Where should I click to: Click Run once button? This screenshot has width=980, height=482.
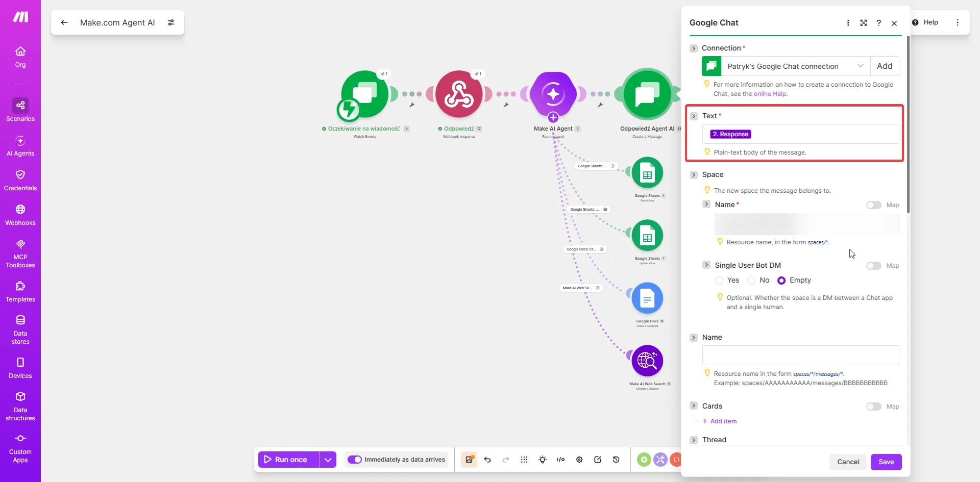289,460
